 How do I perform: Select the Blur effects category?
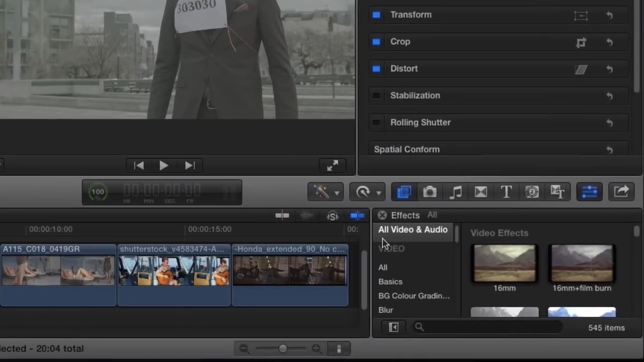pyautogui.click(x=386, y=310)
